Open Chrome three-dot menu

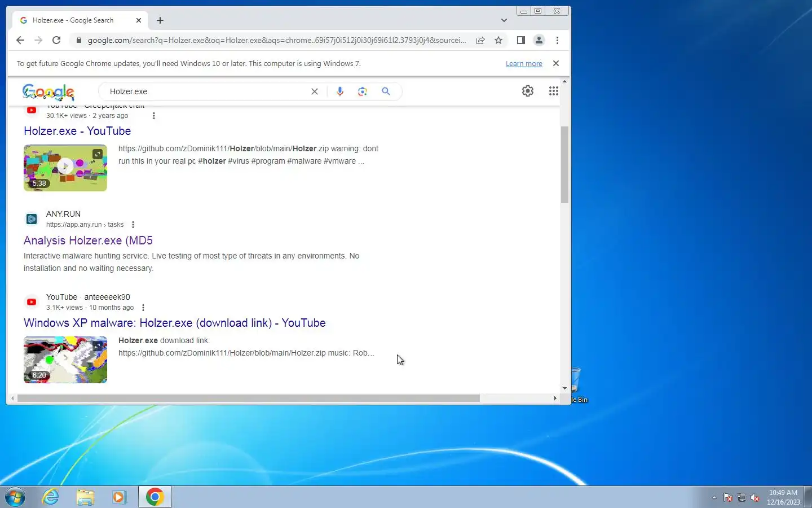(x=557, y=40)
